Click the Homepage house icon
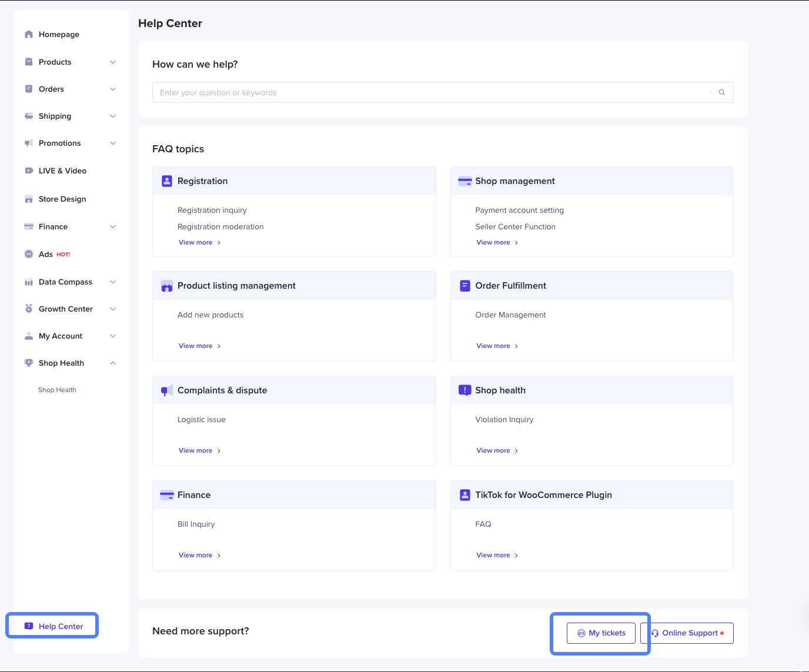The height and width of the screenshot is (672, 809). point(29,35)
